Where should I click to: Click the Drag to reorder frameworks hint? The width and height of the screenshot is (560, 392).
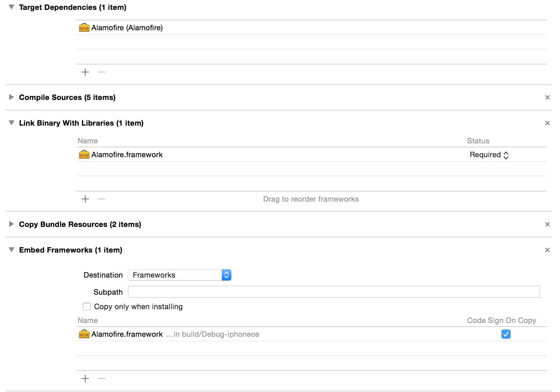(311, 199)
